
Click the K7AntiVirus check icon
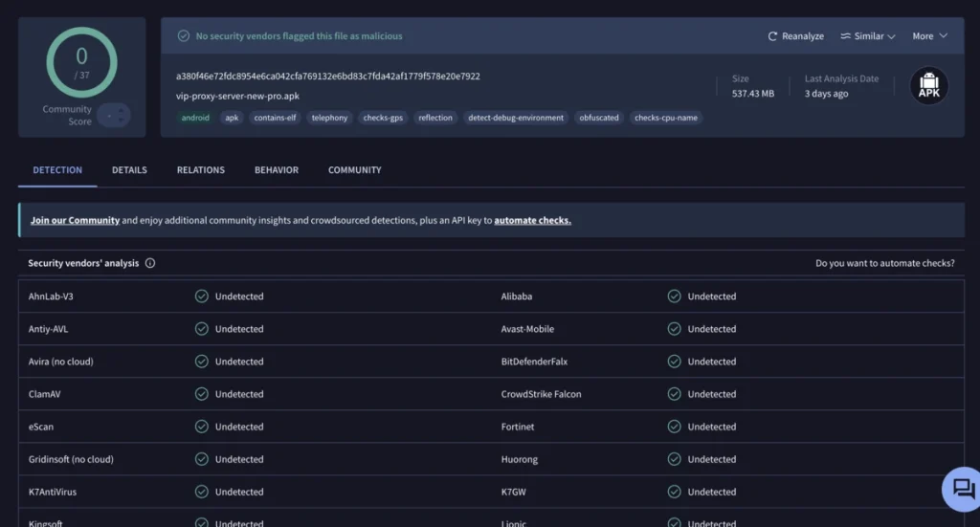(201, 492)
